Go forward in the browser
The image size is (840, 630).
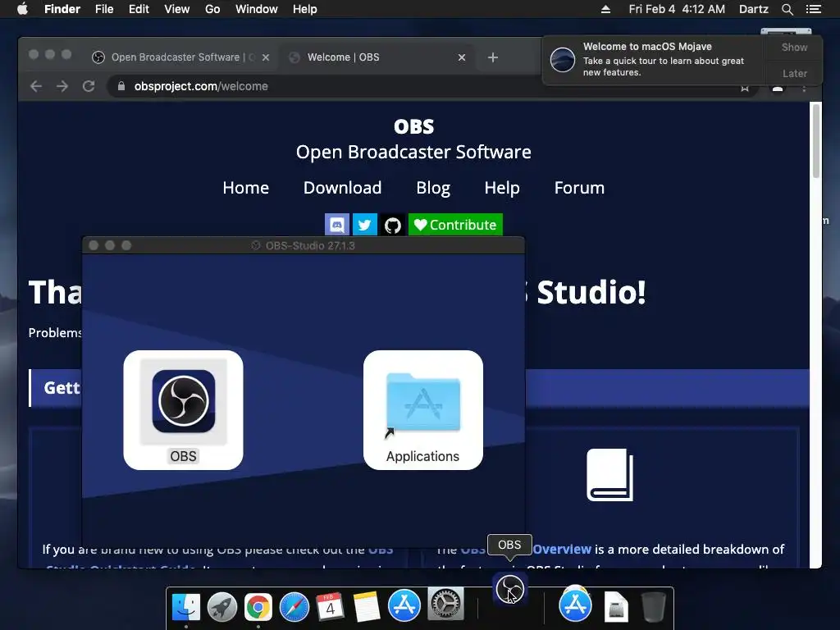coord(62,86)
